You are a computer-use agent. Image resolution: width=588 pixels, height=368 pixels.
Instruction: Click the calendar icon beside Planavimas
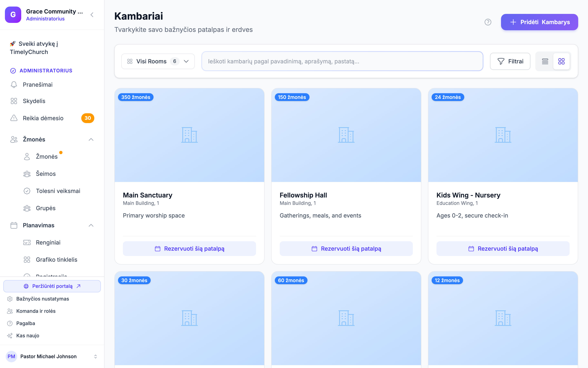14,225
